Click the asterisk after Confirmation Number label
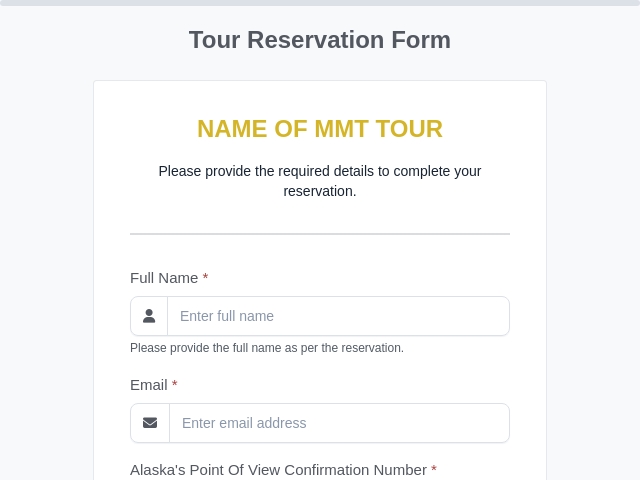640x480 pixels. (x=433, y=469)
